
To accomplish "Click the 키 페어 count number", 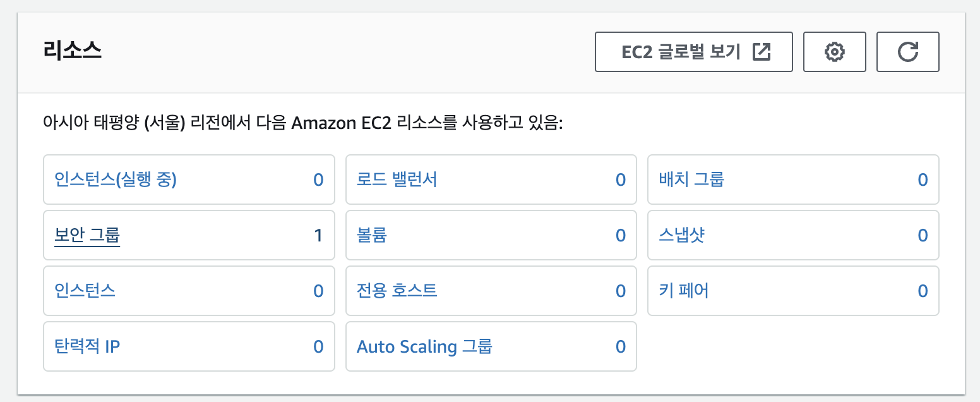I will coord(923,291).
